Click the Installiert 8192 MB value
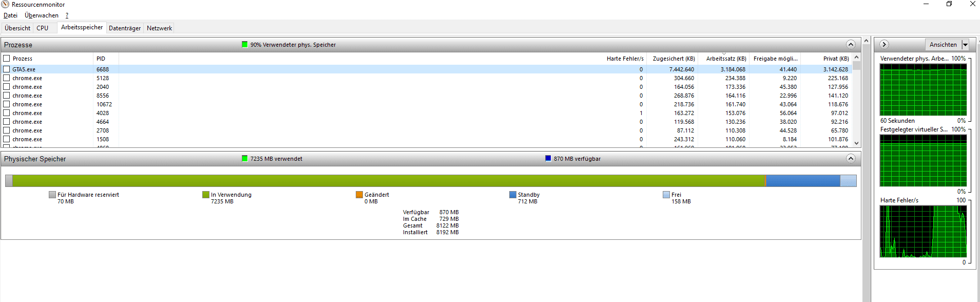The width and height of the screenshot is (980, 302). tap(447, 232)
